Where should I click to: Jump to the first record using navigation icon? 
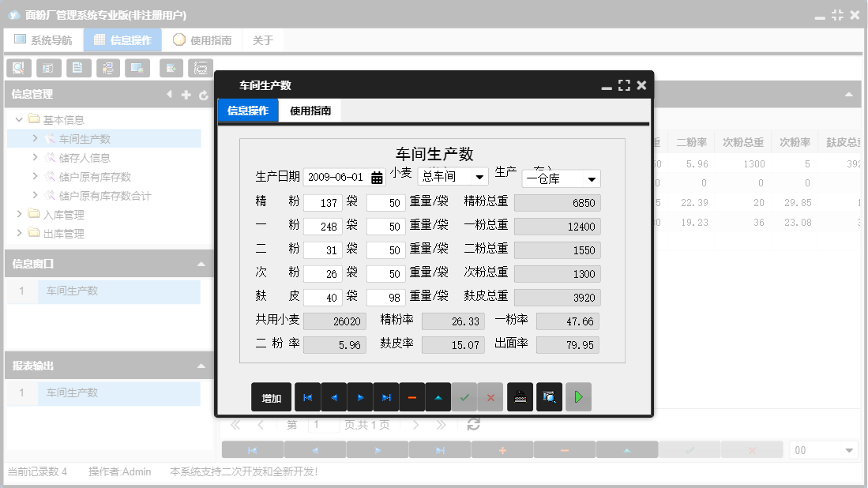click(x=307, y=397)
